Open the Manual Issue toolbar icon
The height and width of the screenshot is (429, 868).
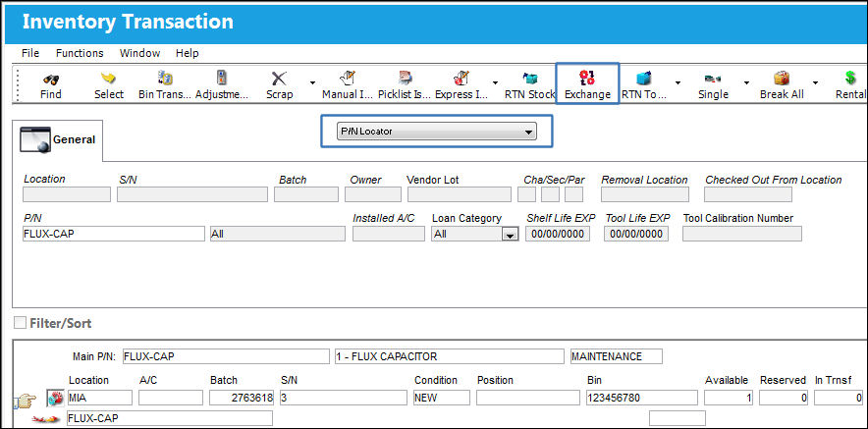pos(347,79)
